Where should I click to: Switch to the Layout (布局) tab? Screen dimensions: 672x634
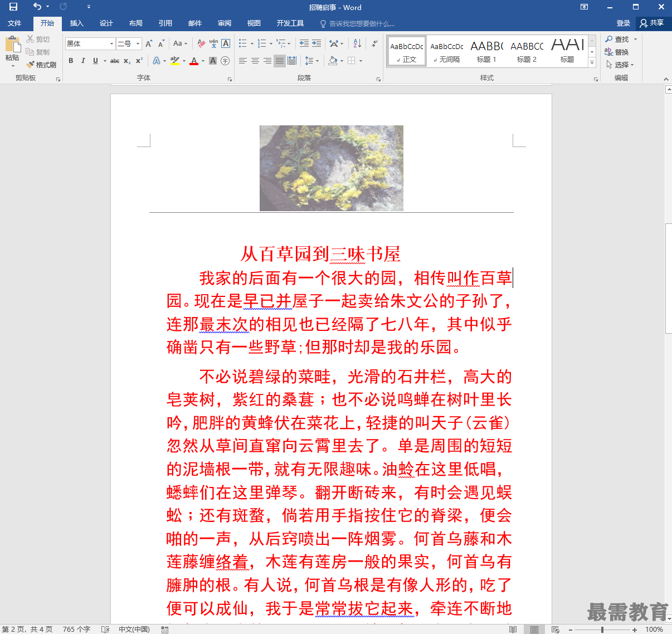(136, 23)
